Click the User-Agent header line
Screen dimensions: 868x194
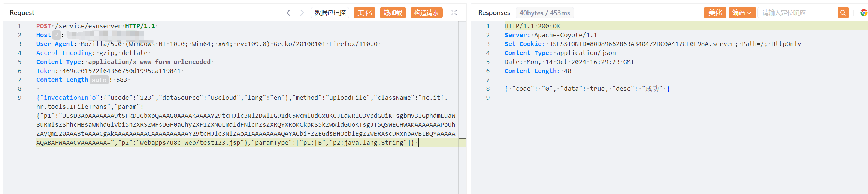coord(207,44)
